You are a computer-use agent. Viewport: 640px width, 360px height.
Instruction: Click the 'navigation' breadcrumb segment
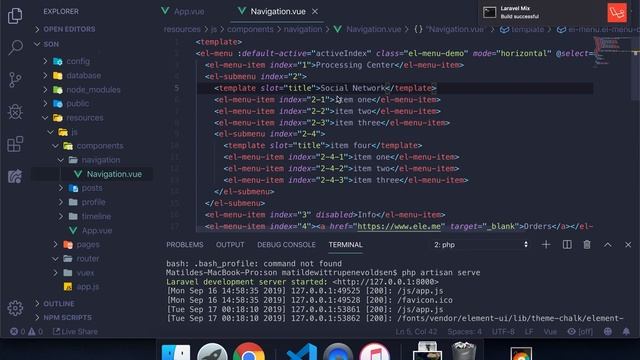303,29
